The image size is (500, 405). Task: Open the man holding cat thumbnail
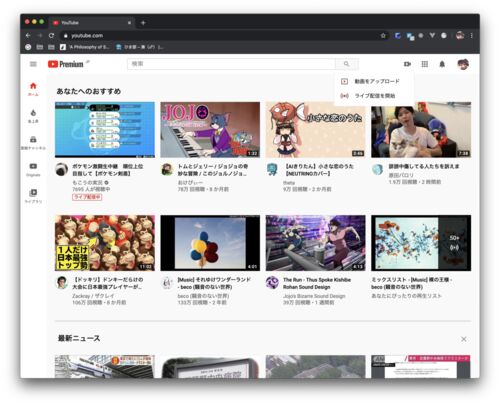(x=421, y=130)
